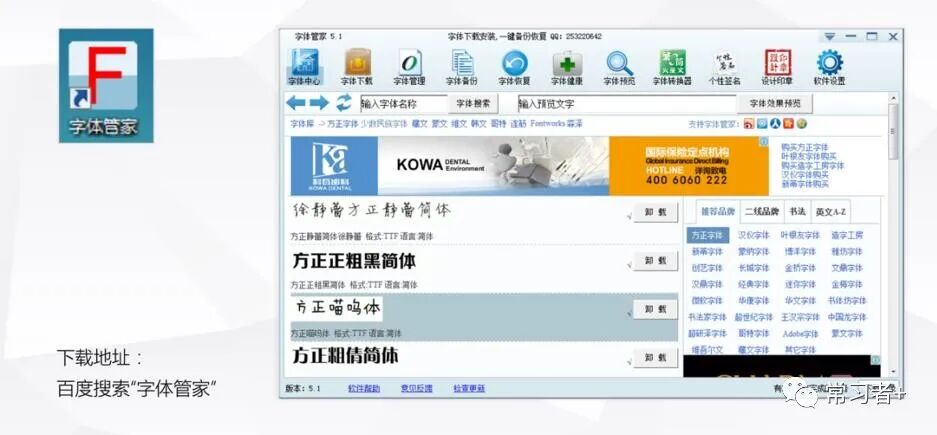Open the title bar dropdown menu arrow

pyautogui.click(x=829, y=36)
